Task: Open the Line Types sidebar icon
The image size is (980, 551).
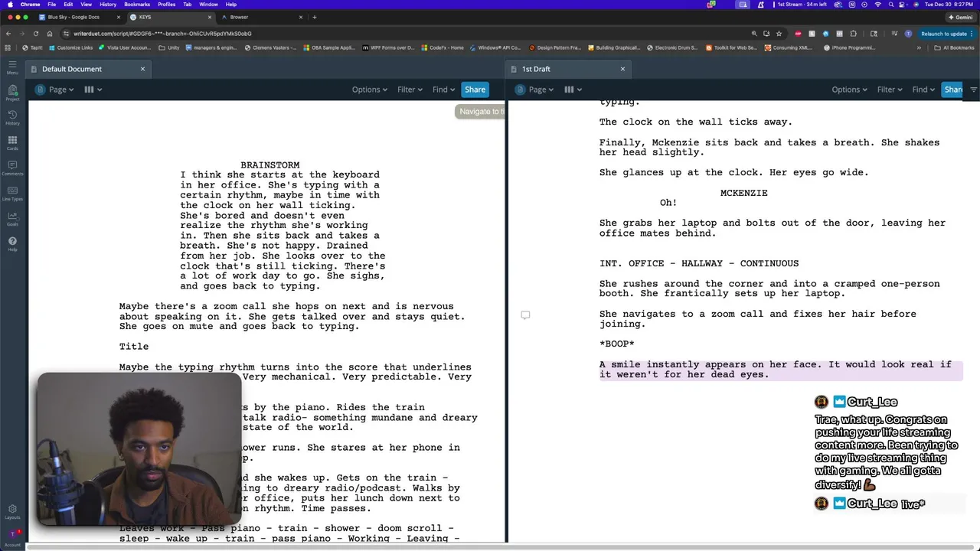Action: click(x=12, y=193)
